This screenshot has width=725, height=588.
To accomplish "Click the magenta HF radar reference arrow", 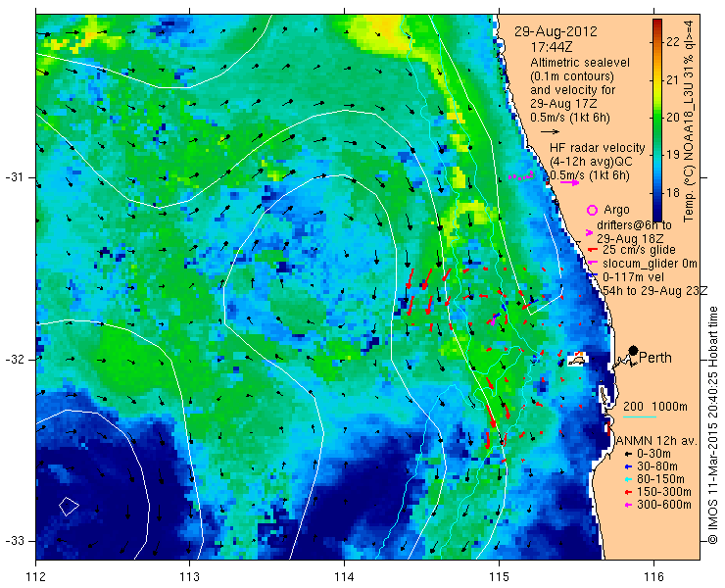I will [x=569, y=182].
